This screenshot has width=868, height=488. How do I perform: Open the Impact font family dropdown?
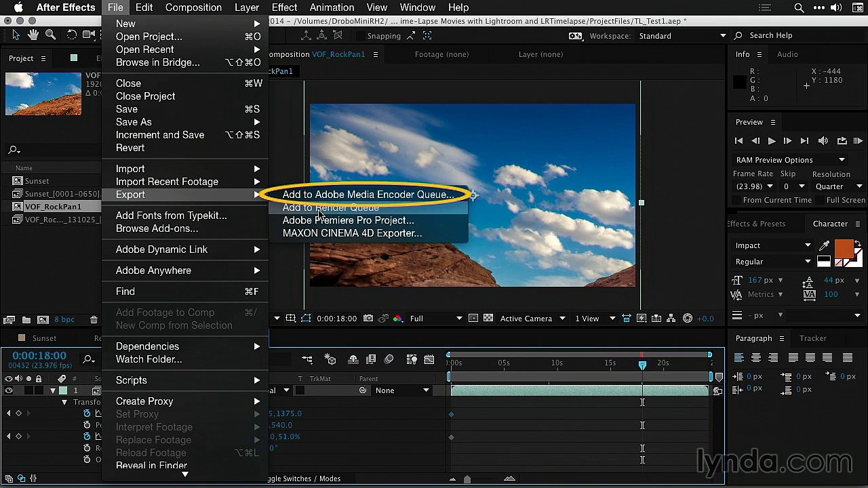pyautogui.click(x=773, y=245)
